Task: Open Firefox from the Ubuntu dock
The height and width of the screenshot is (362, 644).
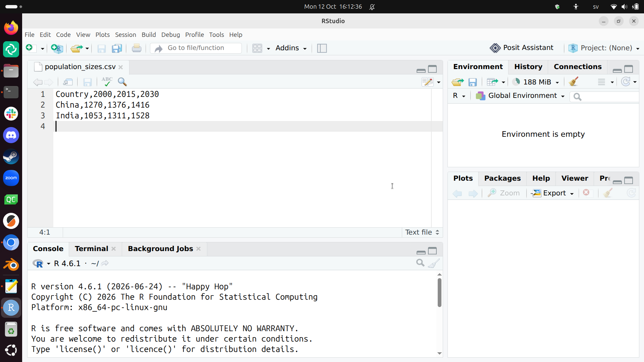Action: pyautogui.click(x=11, y=28)
